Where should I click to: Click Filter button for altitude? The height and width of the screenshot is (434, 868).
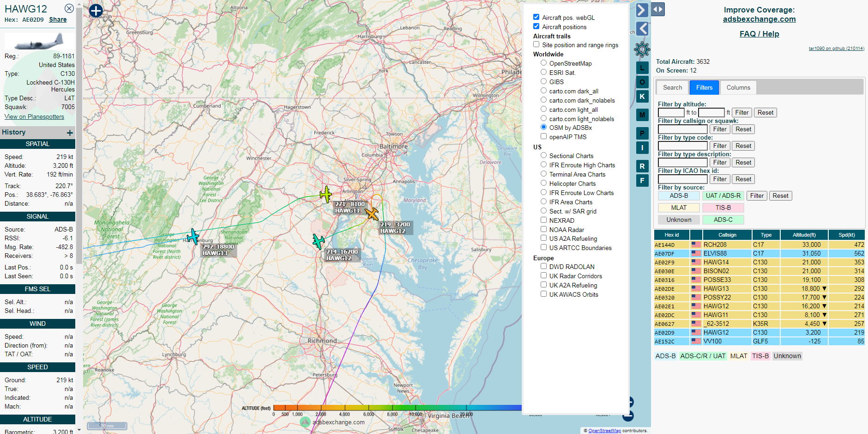click(742, 112)
